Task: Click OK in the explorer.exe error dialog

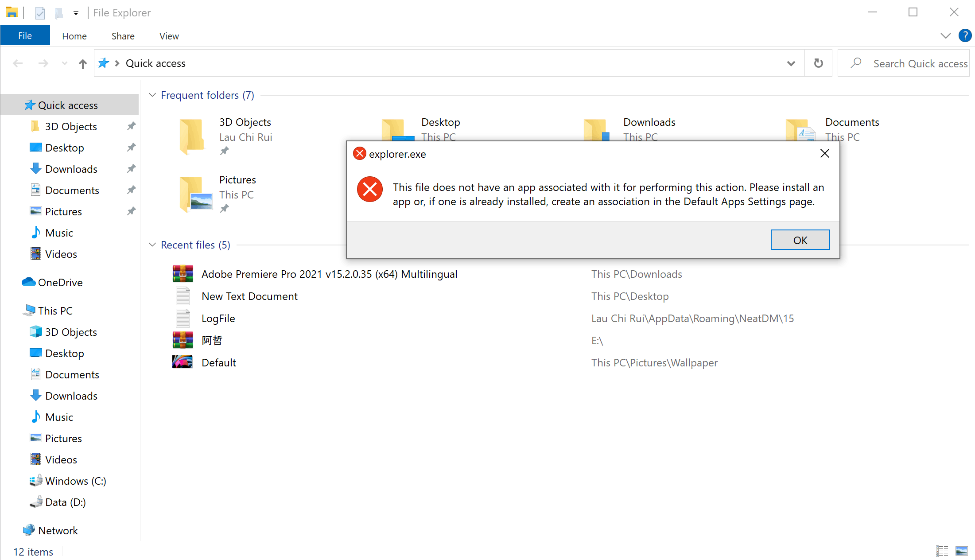Action: (800, 240)
